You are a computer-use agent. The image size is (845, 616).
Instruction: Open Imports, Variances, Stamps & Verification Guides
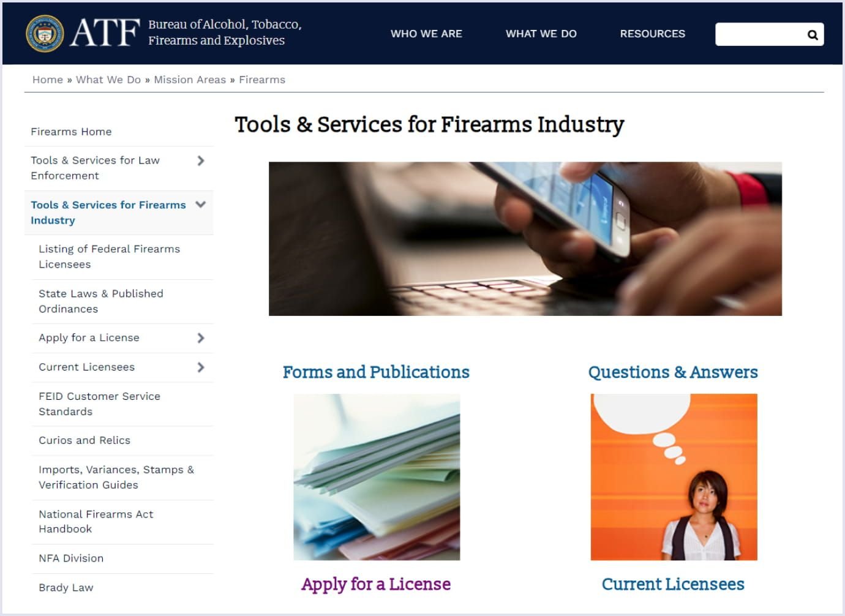click(x=116, y=477)
